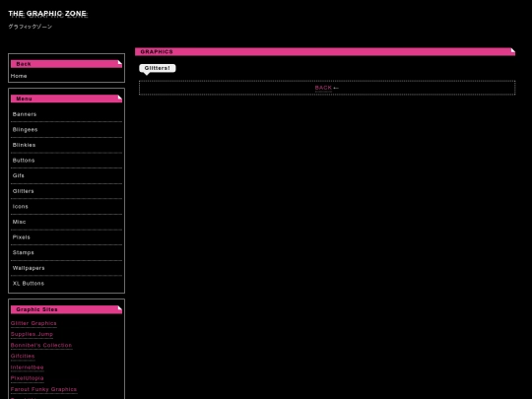Open the Icons menu item
Image resolution: width=532 pixels, height=399 pixels.
click(67, 206)
